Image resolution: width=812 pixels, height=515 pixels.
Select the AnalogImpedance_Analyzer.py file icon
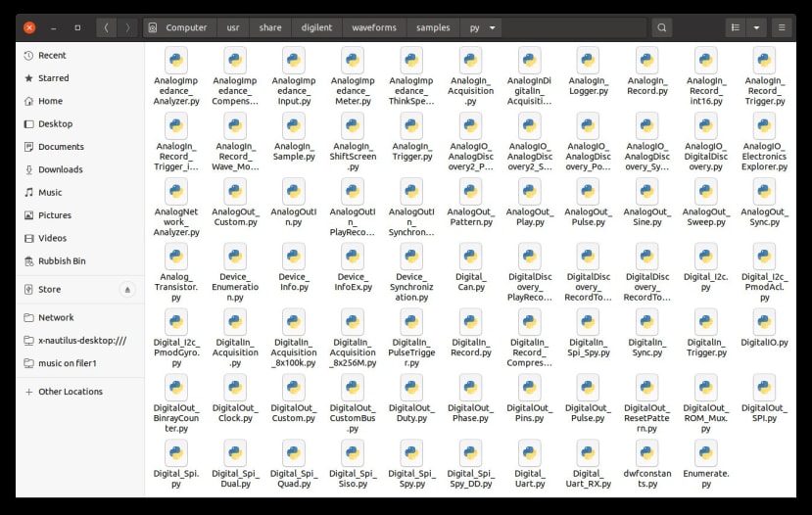(x=176, y=60)
